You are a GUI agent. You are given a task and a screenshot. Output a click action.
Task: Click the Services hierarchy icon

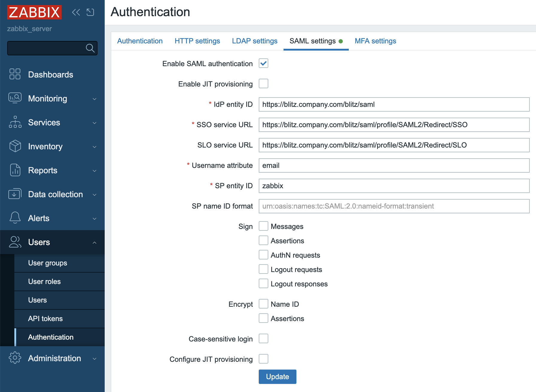(x=15, y=122)
